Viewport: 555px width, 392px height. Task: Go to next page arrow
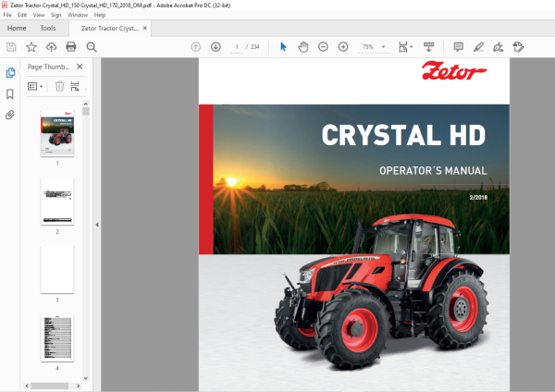(x=216, y=47)
